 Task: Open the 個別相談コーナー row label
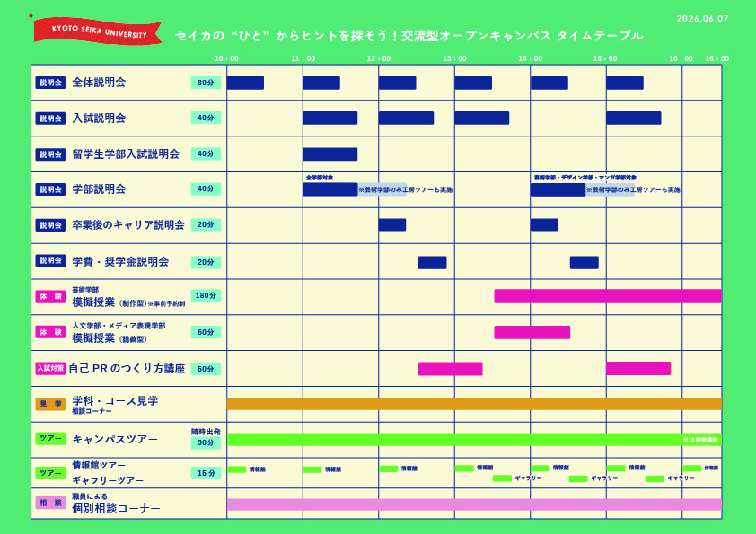(x=116, y=509)
